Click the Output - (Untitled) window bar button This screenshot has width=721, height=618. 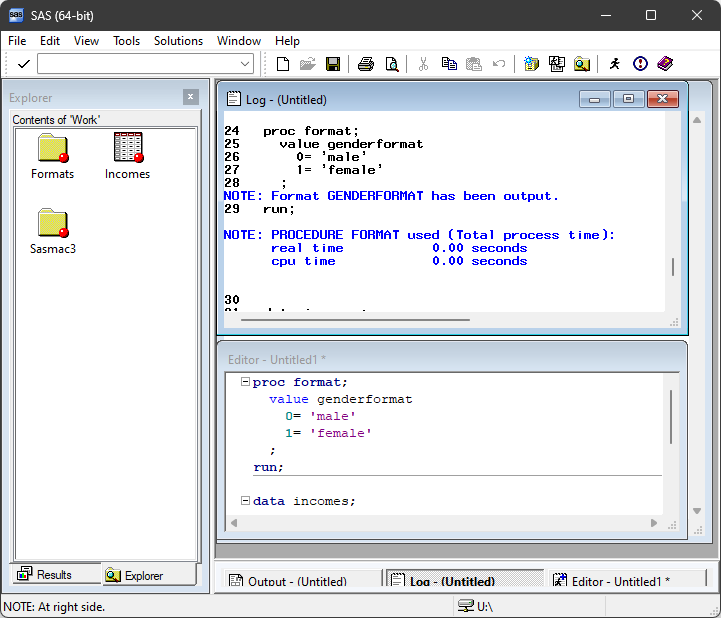pyautogui.click(x=297, y=581)
